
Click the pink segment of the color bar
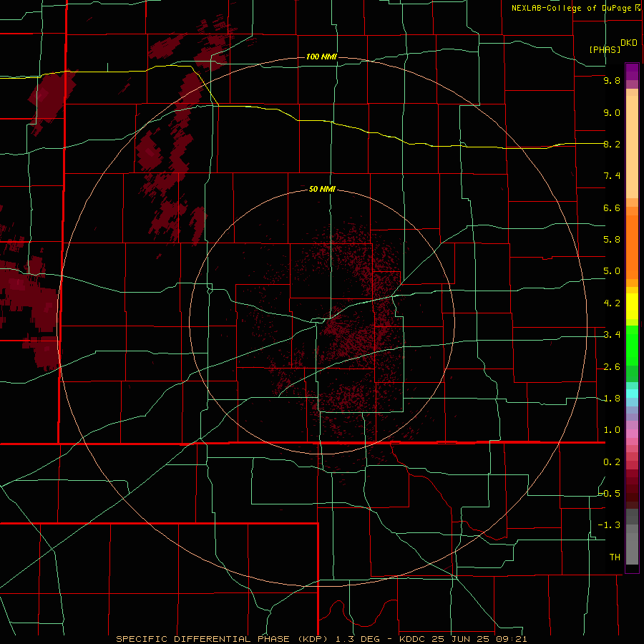(632, 434)
